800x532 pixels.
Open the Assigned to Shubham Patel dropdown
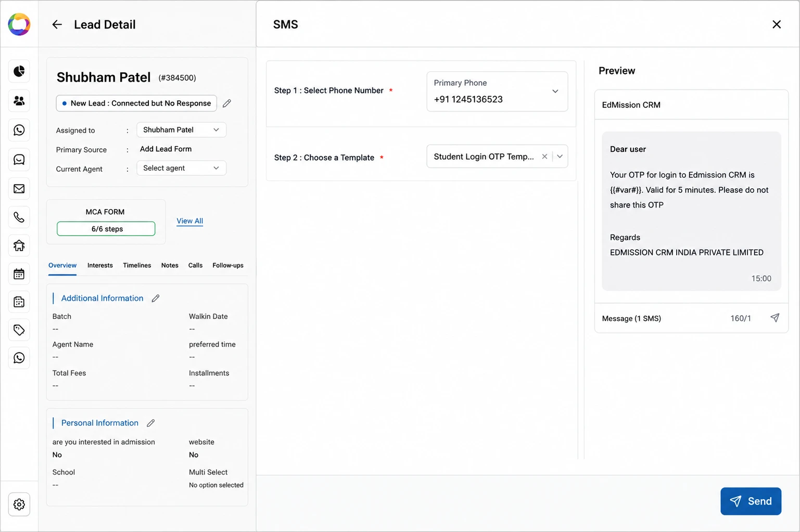click(x=181, y=130)
